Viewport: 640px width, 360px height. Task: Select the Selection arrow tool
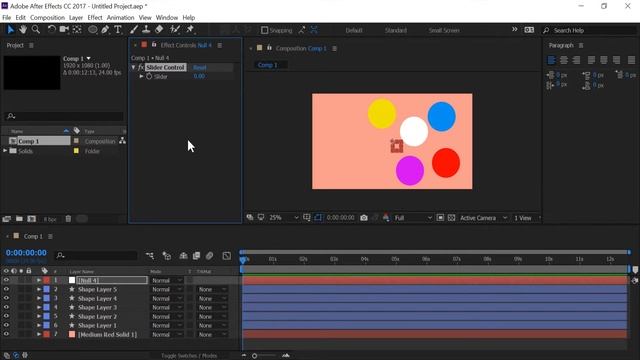tap(10, 29)
